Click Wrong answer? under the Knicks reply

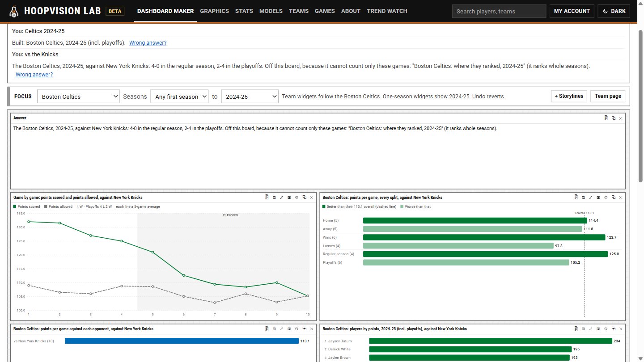tap(34, 75)
